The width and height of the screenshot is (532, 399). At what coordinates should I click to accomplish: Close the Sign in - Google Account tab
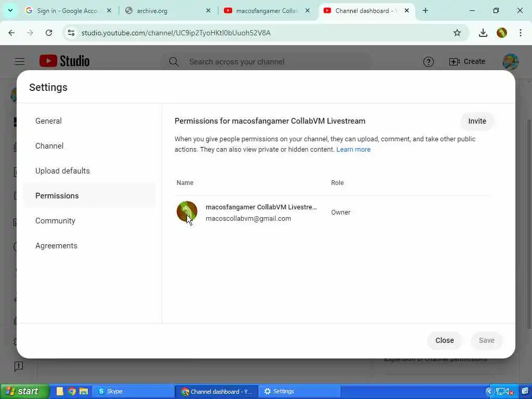click(109, 10)
